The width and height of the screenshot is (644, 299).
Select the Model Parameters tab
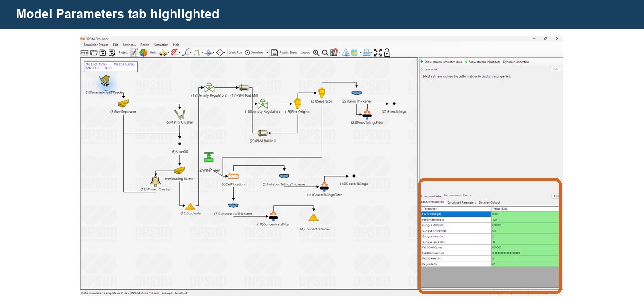pyautogui.click(x=433, y=202)
